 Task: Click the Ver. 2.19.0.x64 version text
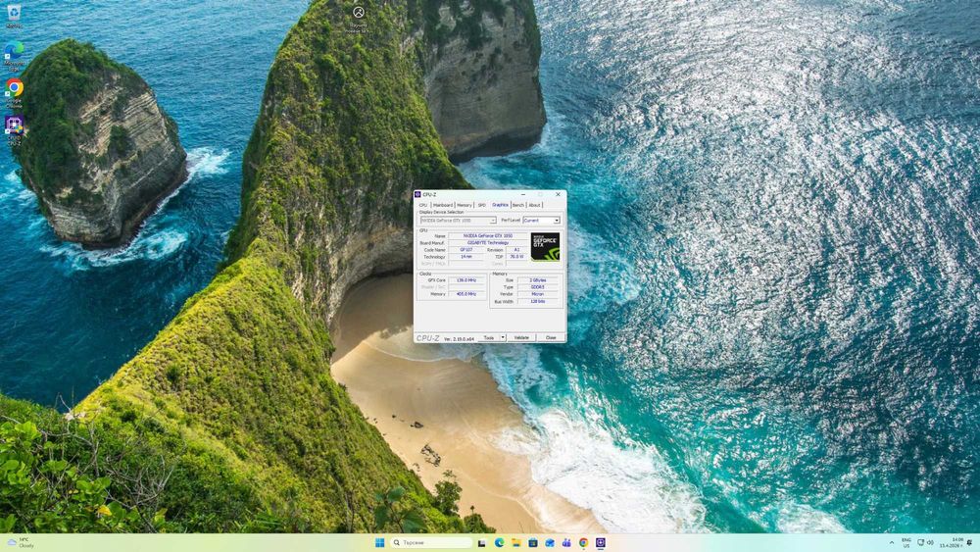tap(460, 339)
